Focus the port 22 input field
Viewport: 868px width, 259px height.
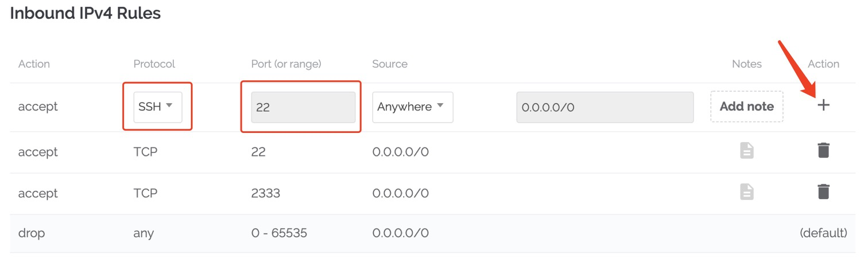click(303, 107)
